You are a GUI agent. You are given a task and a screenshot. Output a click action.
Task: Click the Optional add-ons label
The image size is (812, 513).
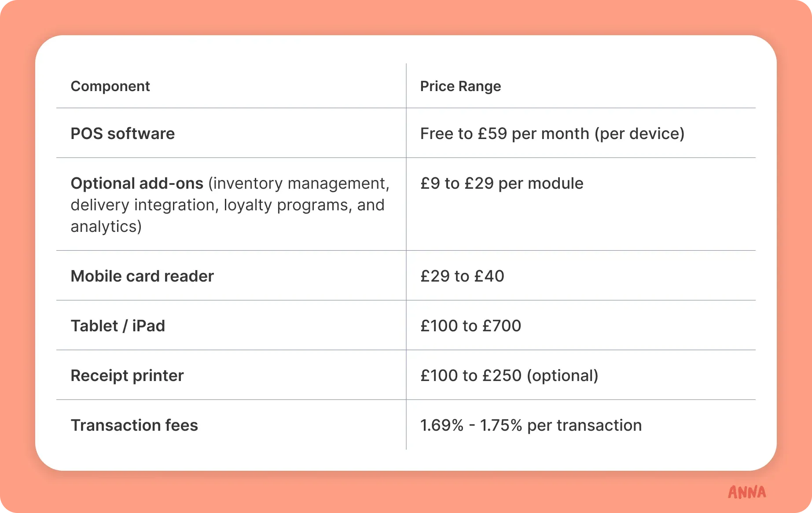[137, 183]
